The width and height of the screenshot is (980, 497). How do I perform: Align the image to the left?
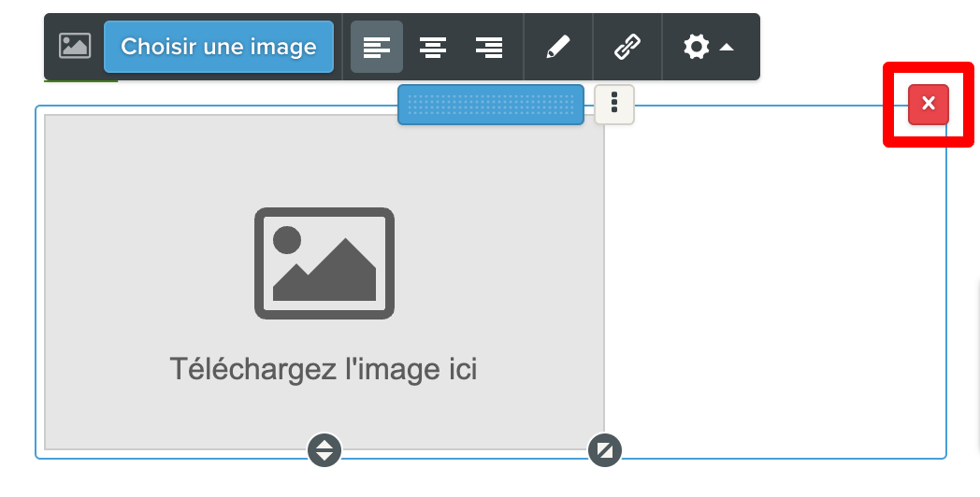coord(377,47)
